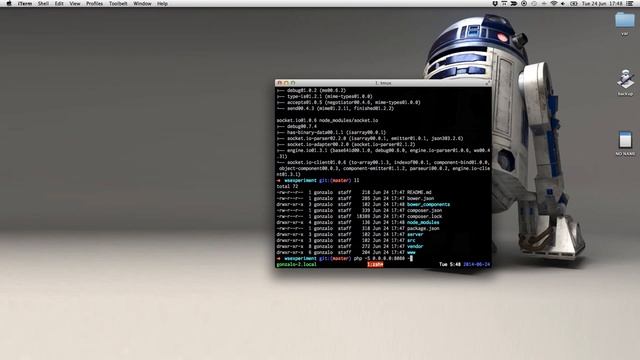Click the terminal cursor block

click(411, 258)
